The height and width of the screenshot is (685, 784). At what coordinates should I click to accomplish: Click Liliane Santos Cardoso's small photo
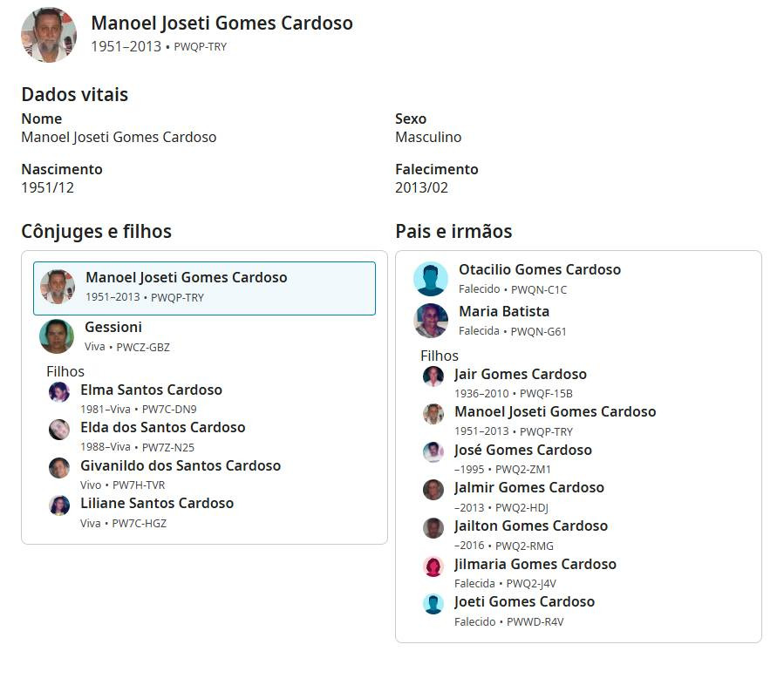[59, 505]
